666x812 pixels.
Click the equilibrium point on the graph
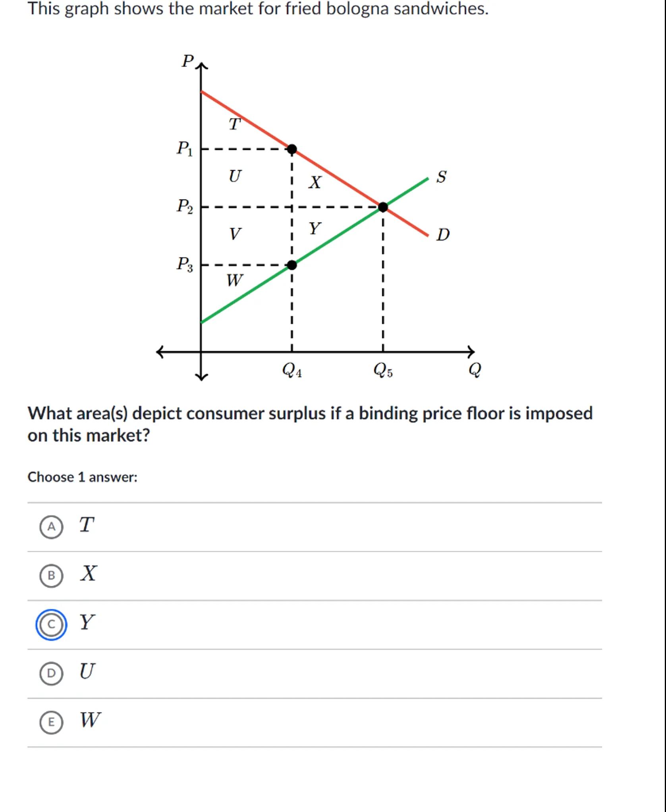pos(383,207)
